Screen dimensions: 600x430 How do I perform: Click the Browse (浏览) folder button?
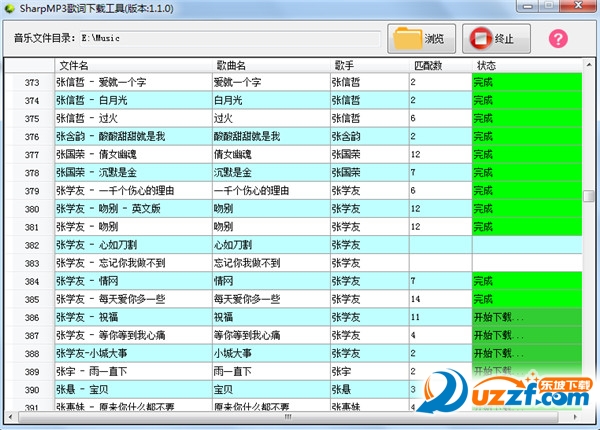click(x=421, y=39)
